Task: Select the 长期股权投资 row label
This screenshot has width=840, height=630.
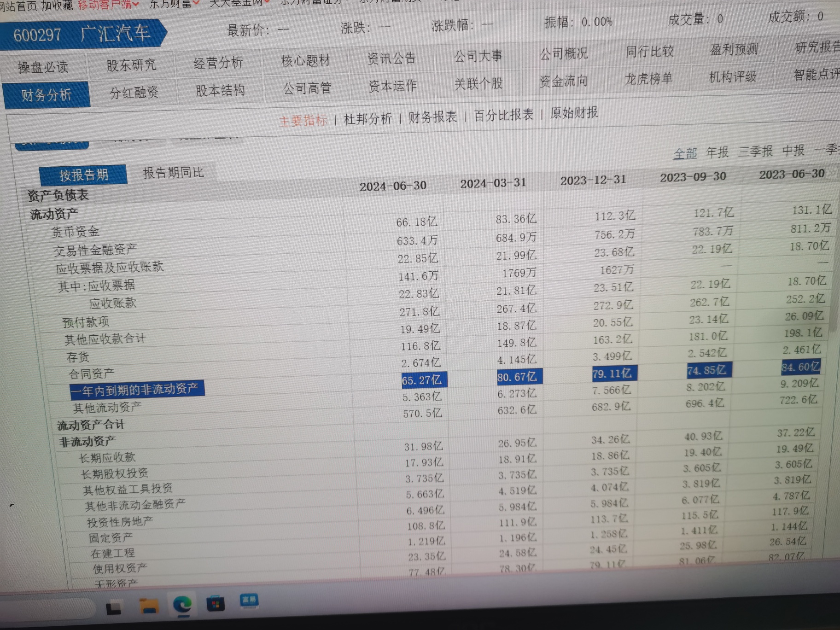Action: pos(115,473)
